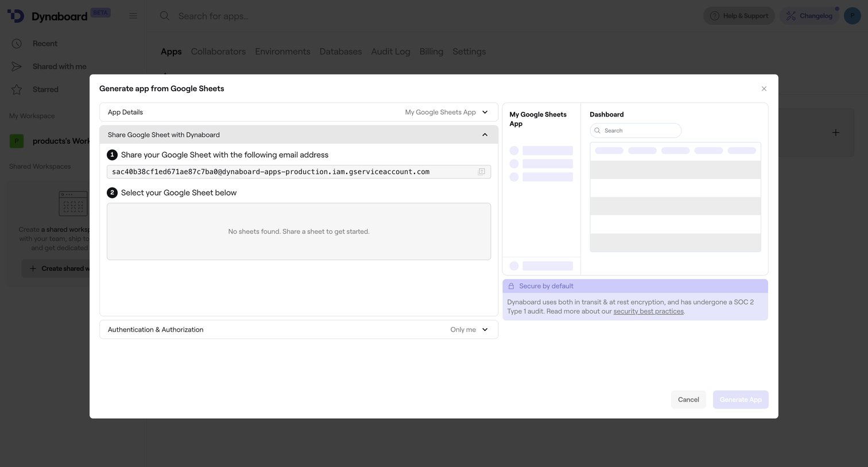
Task: Click the 'Only me' authorization value
Action: point(463,330)
